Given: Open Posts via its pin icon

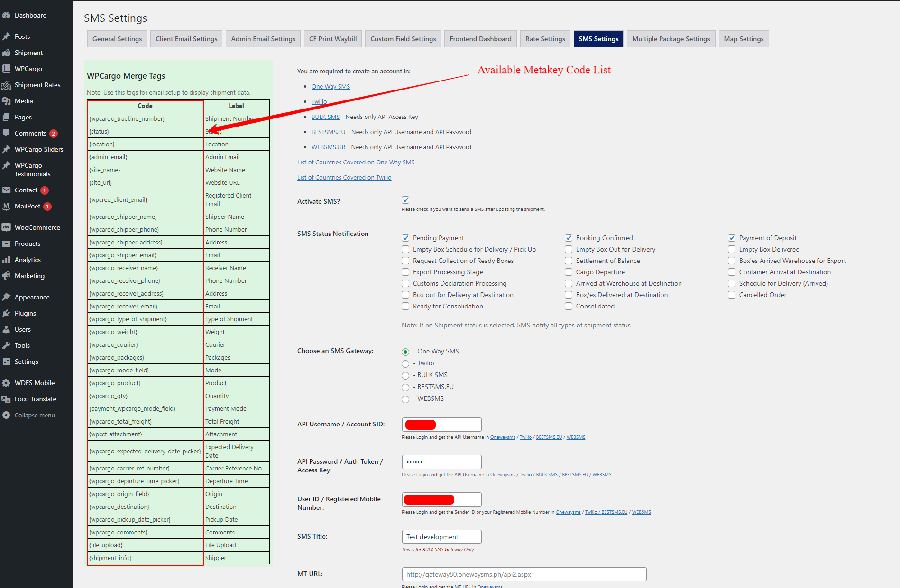Looking at the screenshot, I should pos(6,36).
